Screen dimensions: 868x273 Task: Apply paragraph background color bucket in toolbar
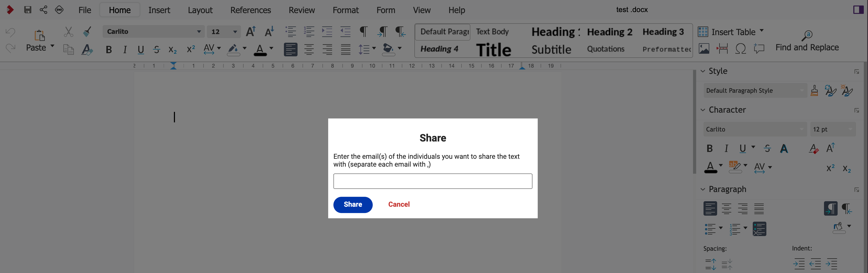pyautogui.click(x=388, y=50)
